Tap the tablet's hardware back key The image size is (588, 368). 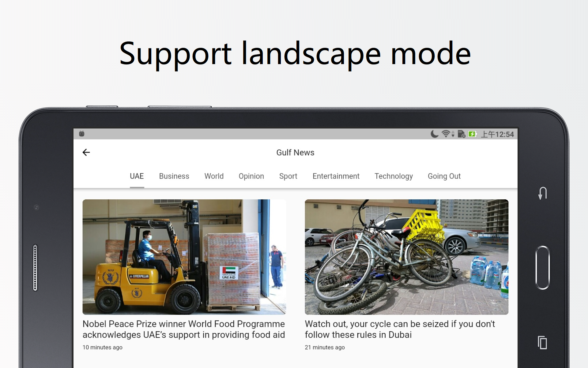pos(543,193)
